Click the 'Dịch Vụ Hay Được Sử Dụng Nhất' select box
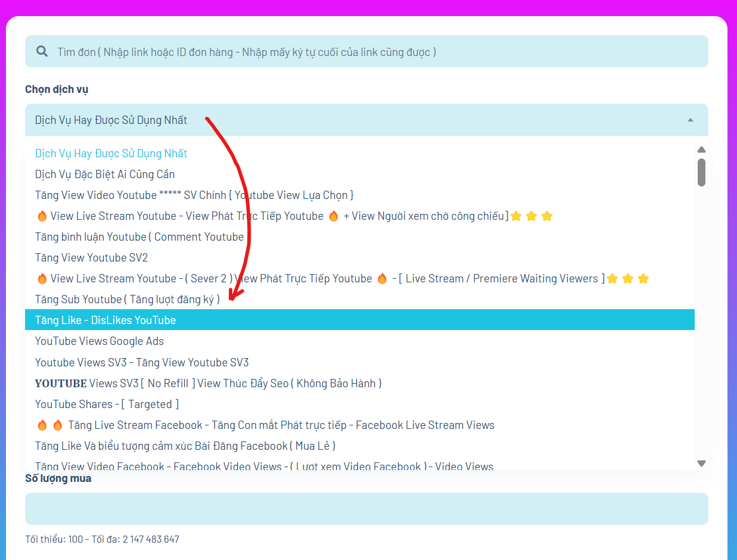The height and width of the screenshot is (560, 737). click(x=357, y=120)
